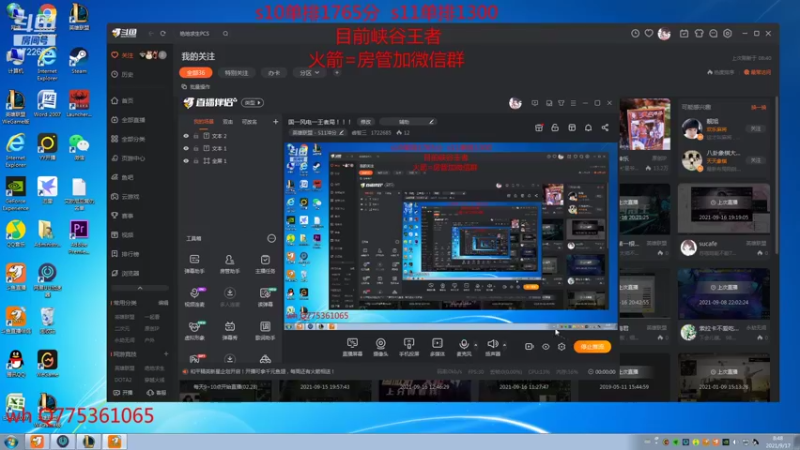Click the padlock icon in the companion header

click(x=555, y=128)
